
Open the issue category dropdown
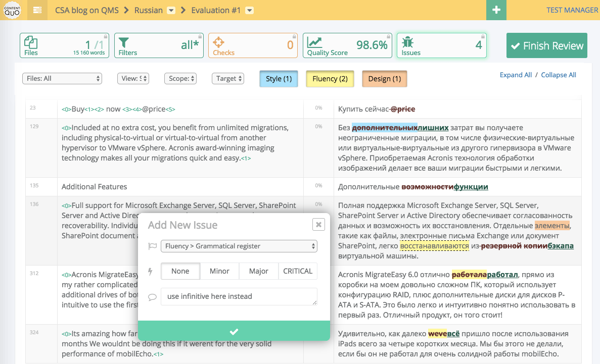pos(239,246)
